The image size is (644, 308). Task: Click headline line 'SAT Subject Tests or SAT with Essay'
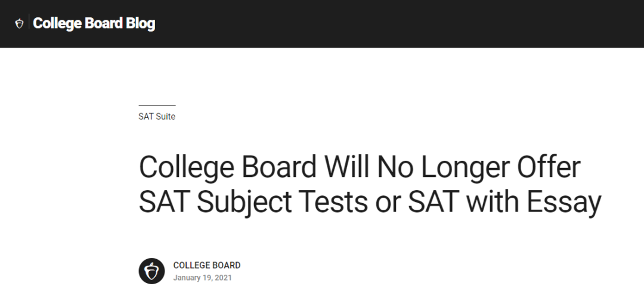coord(370,202)
